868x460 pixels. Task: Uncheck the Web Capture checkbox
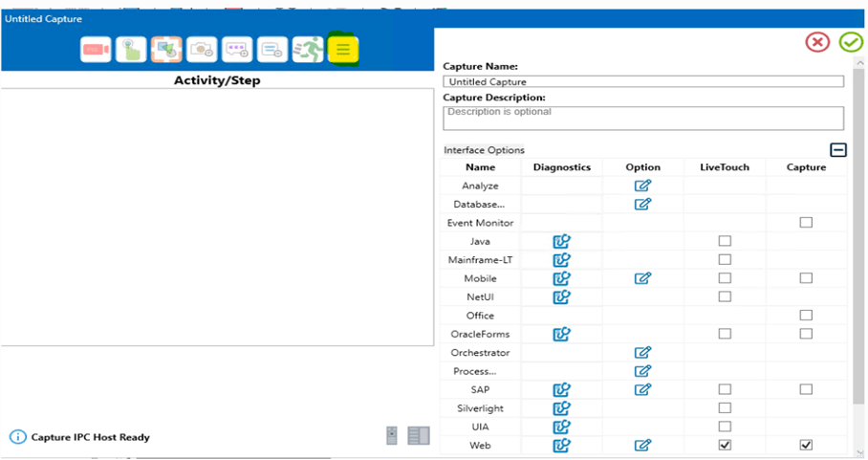[806, 445]
